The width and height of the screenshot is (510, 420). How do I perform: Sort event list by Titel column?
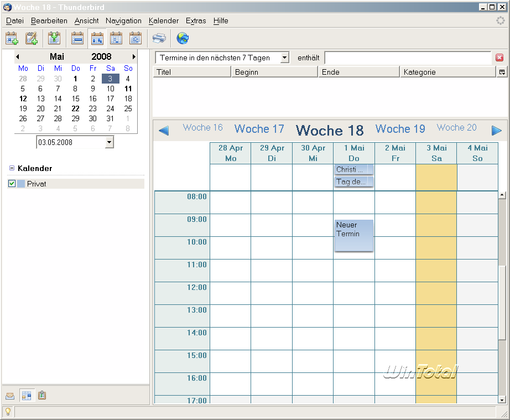click(x=191, y=72)
